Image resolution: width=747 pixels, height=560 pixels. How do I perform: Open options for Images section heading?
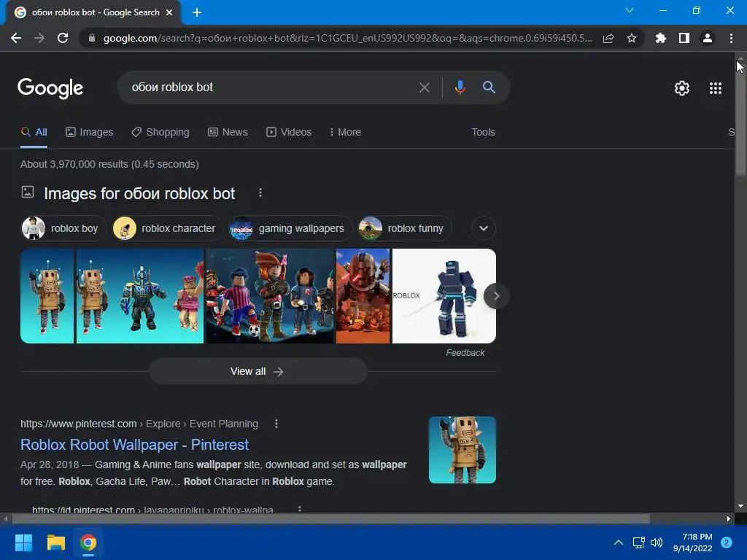tap(260, 192)
